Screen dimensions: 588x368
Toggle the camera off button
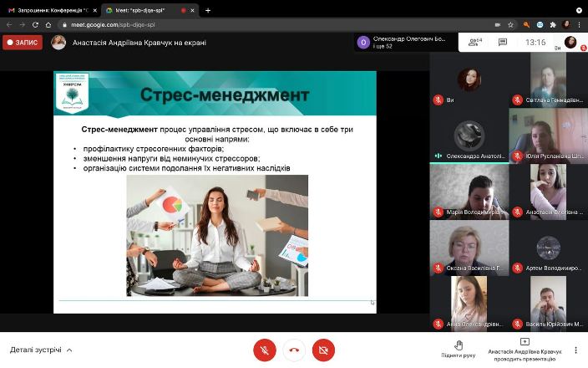click(323, 350)
